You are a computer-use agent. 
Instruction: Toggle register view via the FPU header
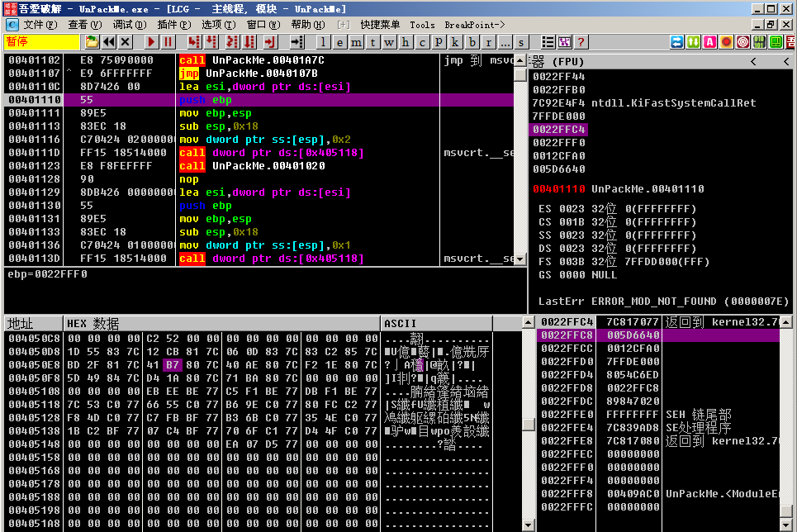click(628, 62)
